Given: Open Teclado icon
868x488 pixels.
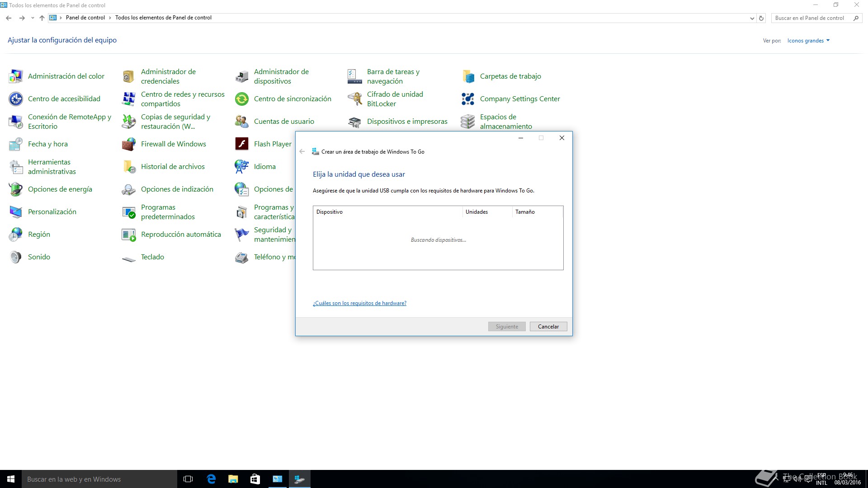Looking at the screenshot, I should click(x=129, y=258).
